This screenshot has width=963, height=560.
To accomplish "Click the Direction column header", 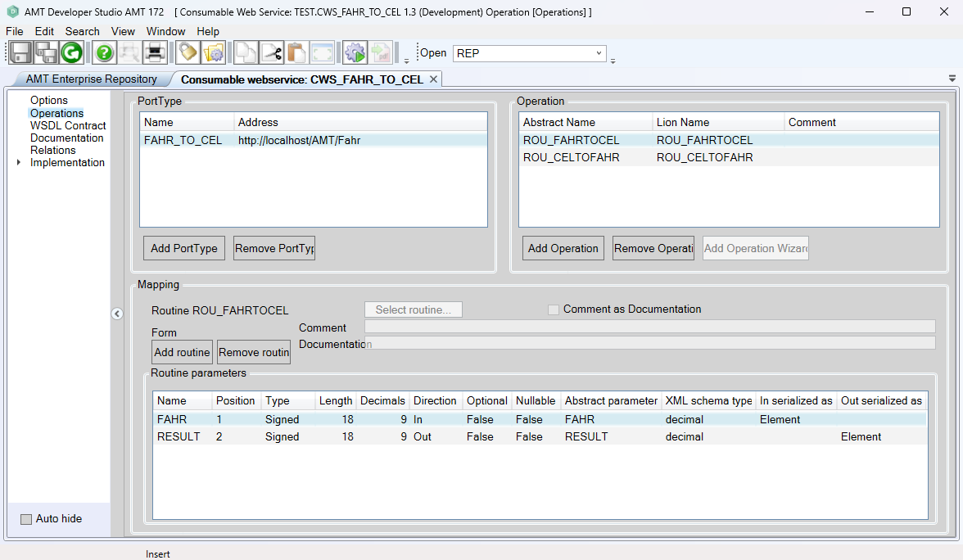I will point(435,400).
